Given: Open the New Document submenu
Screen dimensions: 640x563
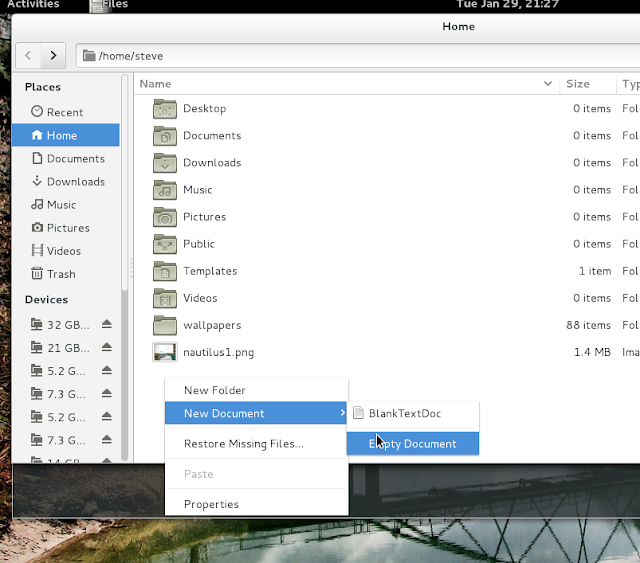Looking at the screenshot, I should pyautogui.click(x=256, y=413).
